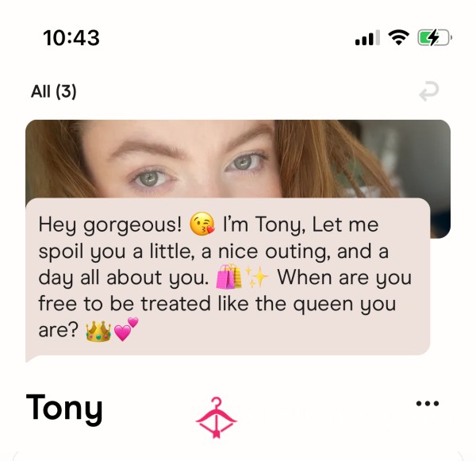
Task: Tap the 'Hey gorgeous!' greeting text
Action: tap(110, 225)
